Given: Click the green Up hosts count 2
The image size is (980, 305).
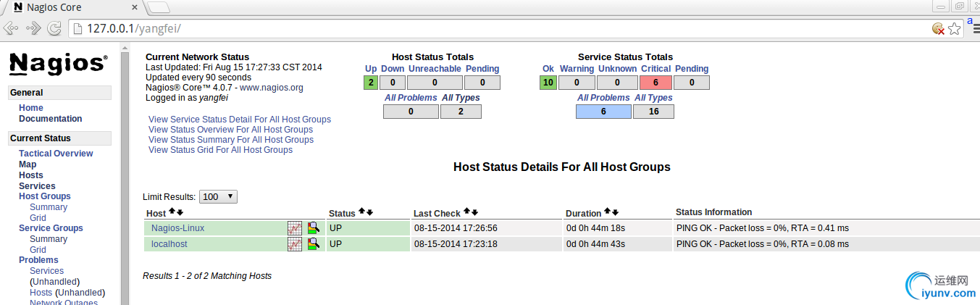Looking at the screenshot, I should [370, 82].
